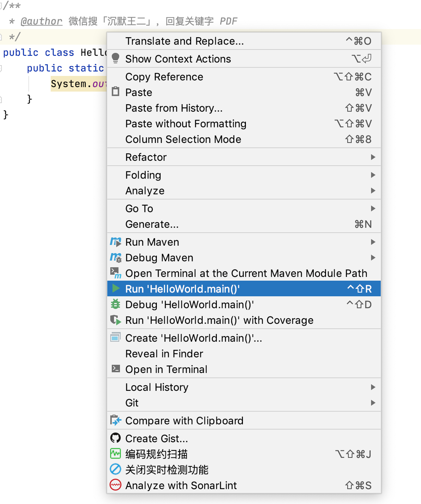The image size is (421, 504).
Task: Click the @author link in the comment
Action: coord(41,21)
